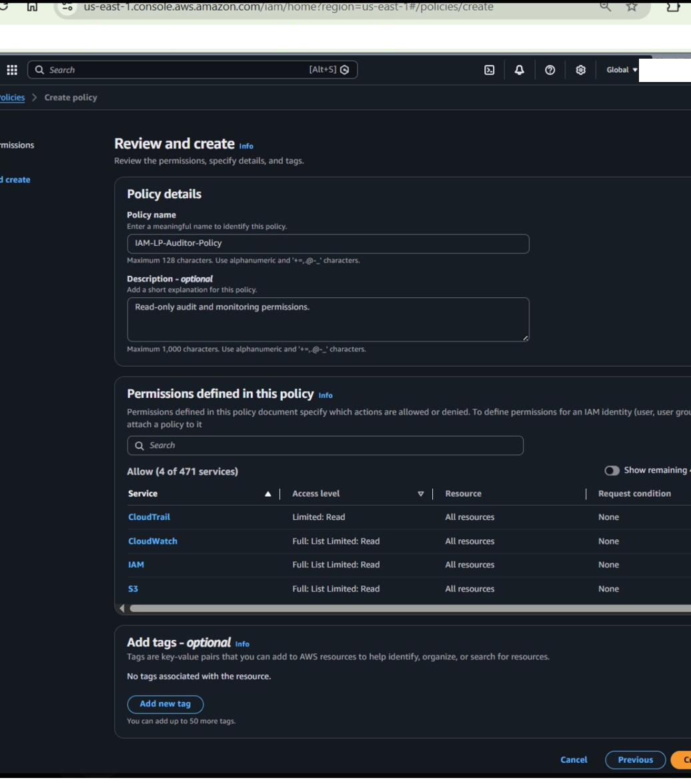This screenshot has height=784, width=691.
Task: Bookmark this page with the star icon
Action: 632,7
